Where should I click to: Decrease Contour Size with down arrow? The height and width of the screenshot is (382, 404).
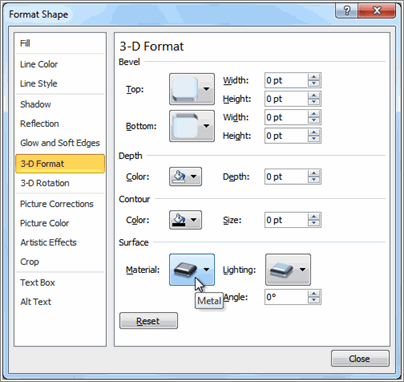click(x=314, y=224)
